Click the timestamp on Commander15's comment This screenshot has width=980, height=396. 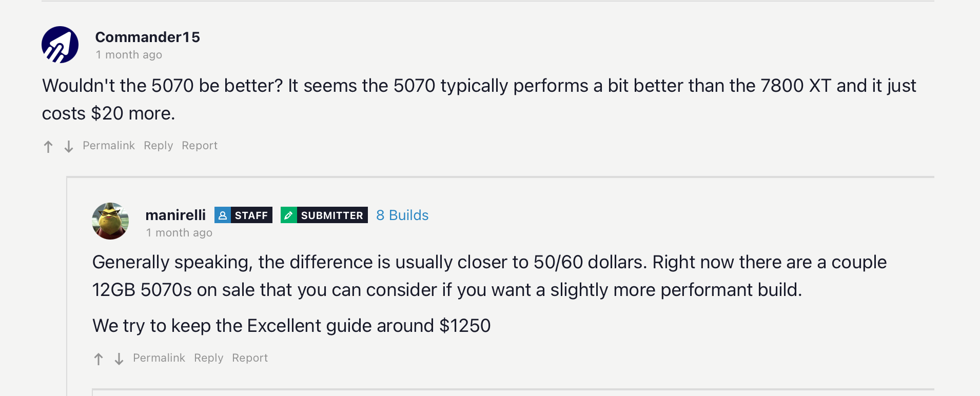pos(128,54)
